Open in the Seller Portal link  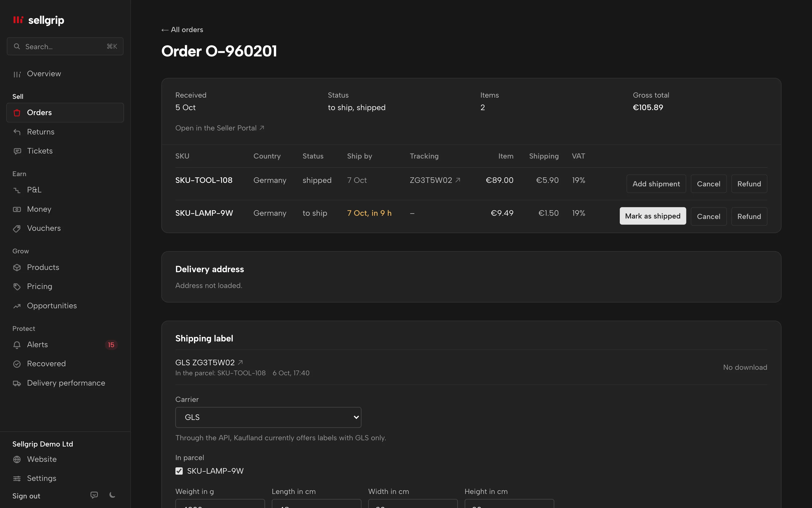(220, 128)
